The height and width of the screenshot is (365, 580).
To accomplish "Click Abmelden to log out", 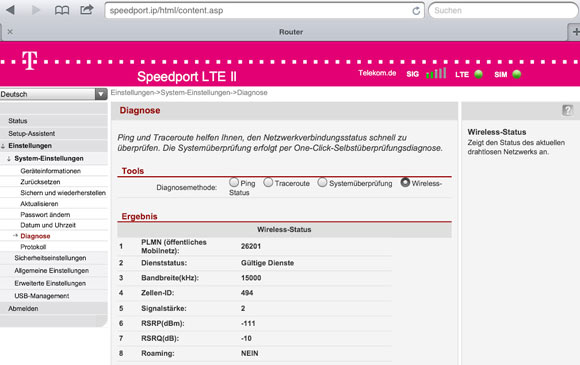I will click(23, 308).
